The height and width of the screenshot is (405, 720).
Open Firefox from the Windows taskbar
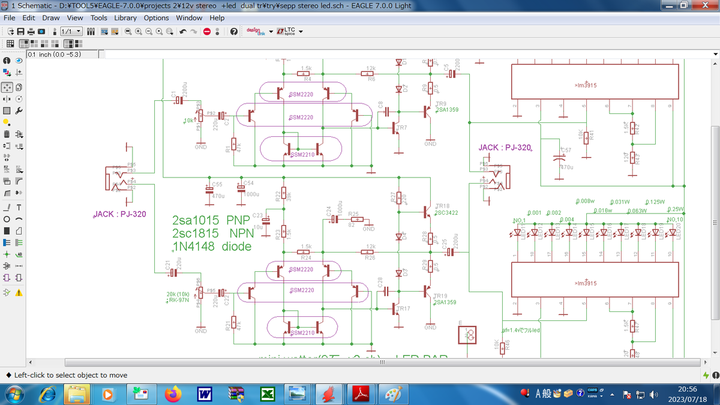point(171,394)
